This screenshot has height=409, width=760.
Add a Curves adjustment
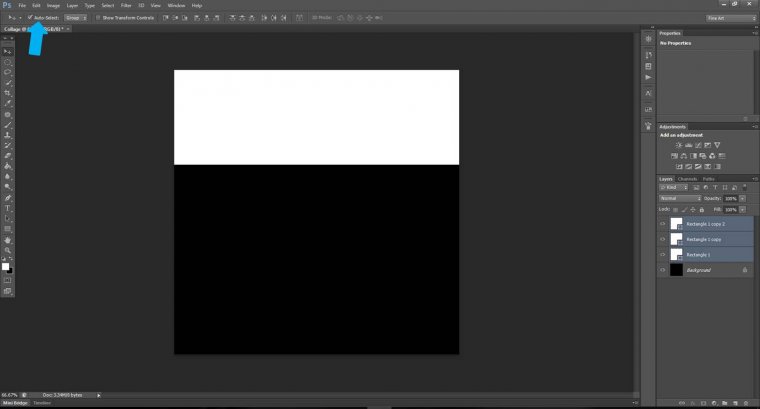pyautogui.click(x=698, y=145)
